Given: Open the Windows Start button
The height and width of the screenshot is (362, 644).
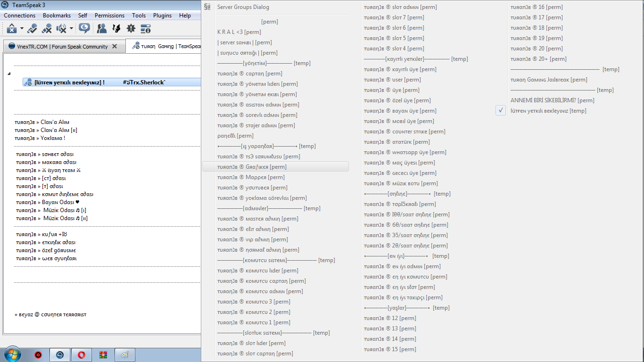Looking at the screenshot, I should (x=12, y=354).
